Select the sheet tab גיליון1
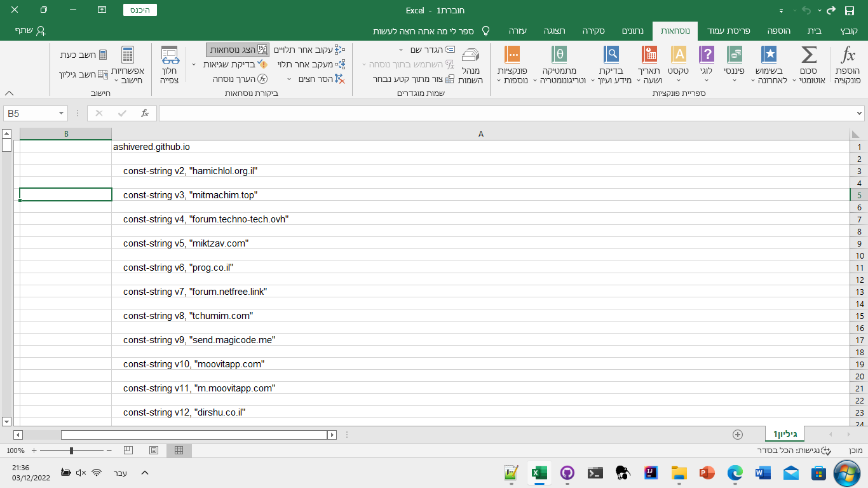868x488 pixels. (784, 435)
